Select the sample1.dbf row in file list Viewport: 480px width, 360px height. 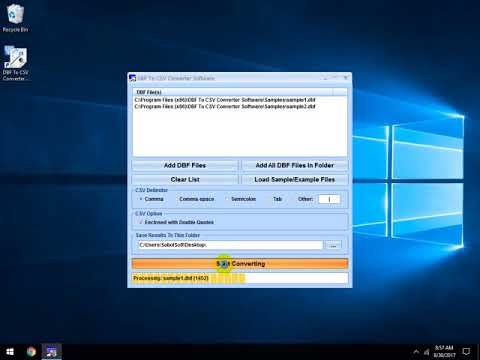tap(225, 100)
